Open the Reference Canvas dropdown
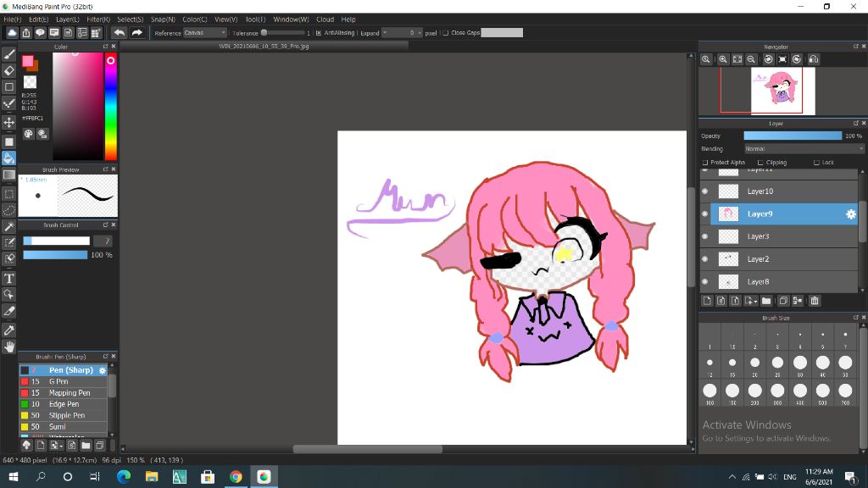The height and width of the screenshot is (488, 868). (x=205, y=33)
